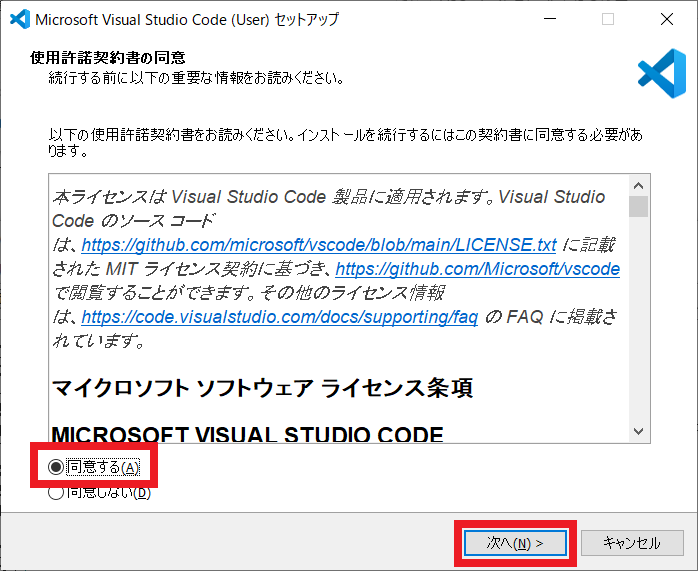698x571 pixels.
Task: Close the setup window
Action: pos(667,19)
